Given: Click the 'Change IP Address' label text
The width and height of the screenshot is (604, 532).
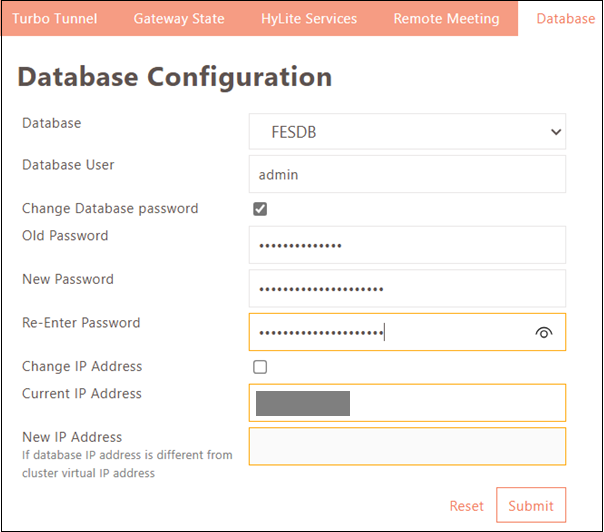Looking at the screenshot, I should click(82, 367).
